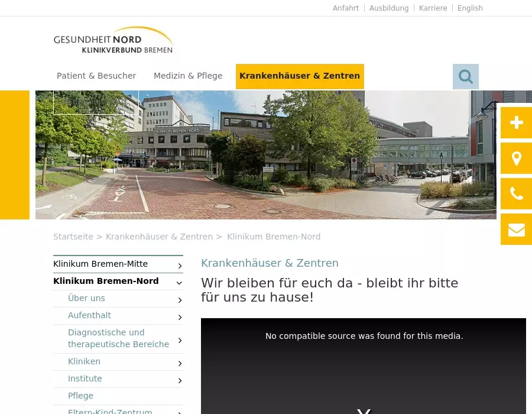Go to the Anfahrt link
This screenshot has height=414, width=532.
[x=346, y=8]
